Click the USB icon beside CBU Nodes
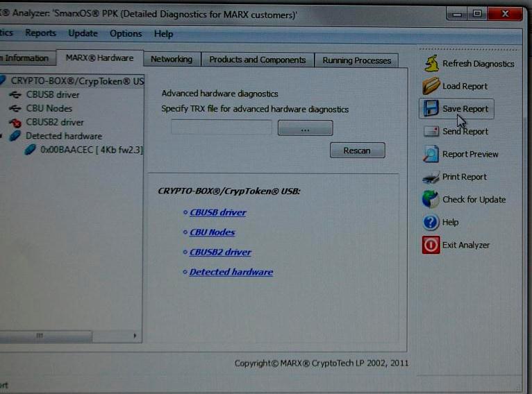The height and width of the screenshot is (394, 532). pyautogui.click(x=15, y=108)
